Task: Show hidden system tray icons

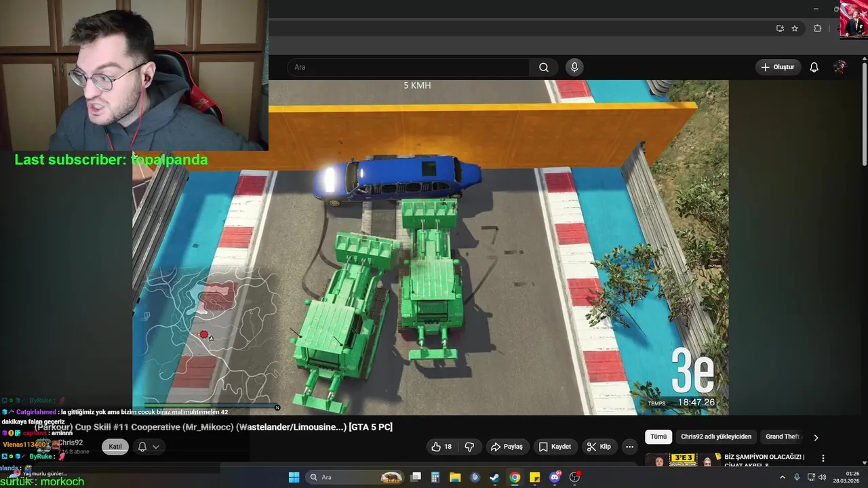Action: [x=782, y=477]
